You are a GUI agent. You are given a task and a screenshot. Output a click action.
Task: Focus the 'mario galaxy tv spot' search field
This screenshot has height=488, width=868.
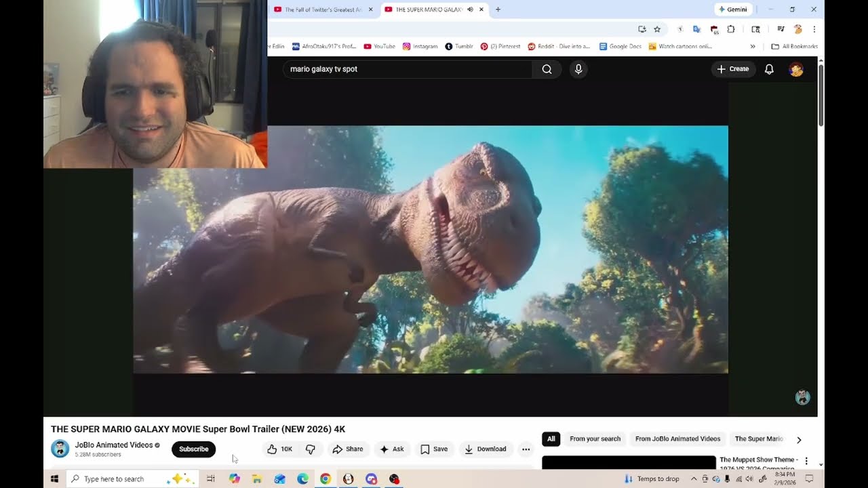[x=408, y=69]
